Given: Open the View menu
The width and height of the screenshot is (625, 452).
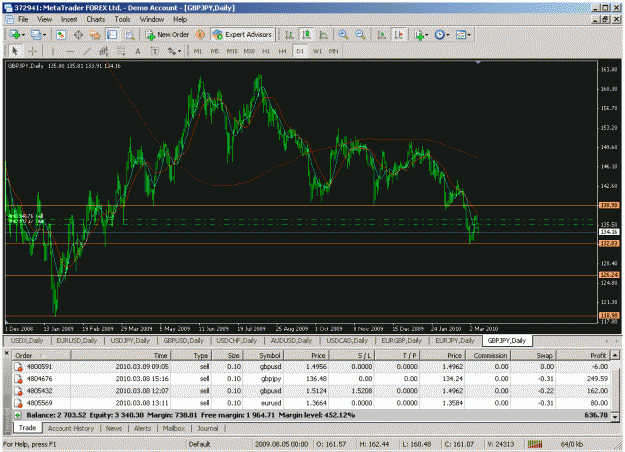Looking at the screenshot, I should pos(45,19).
